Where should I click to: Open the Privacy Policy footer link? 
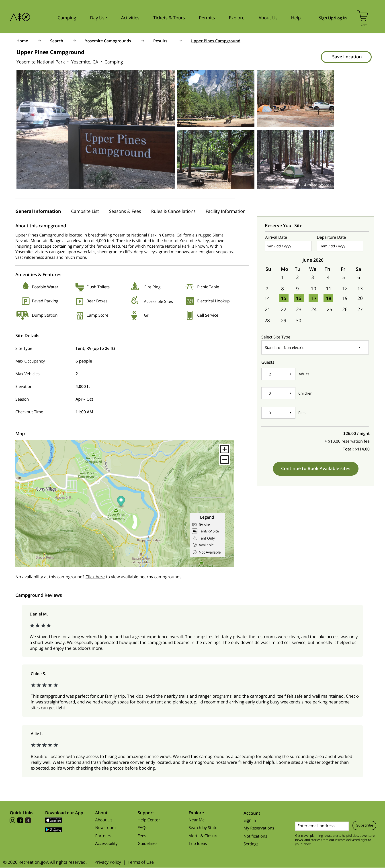(108, 862)
